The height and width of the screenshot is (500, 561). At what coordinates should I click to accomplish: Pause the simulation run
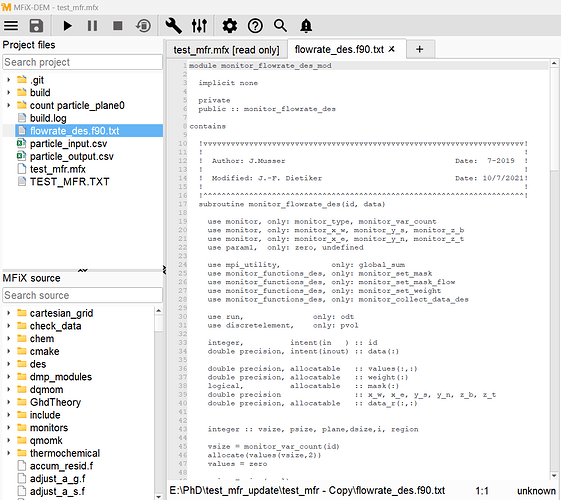(92, 26)
